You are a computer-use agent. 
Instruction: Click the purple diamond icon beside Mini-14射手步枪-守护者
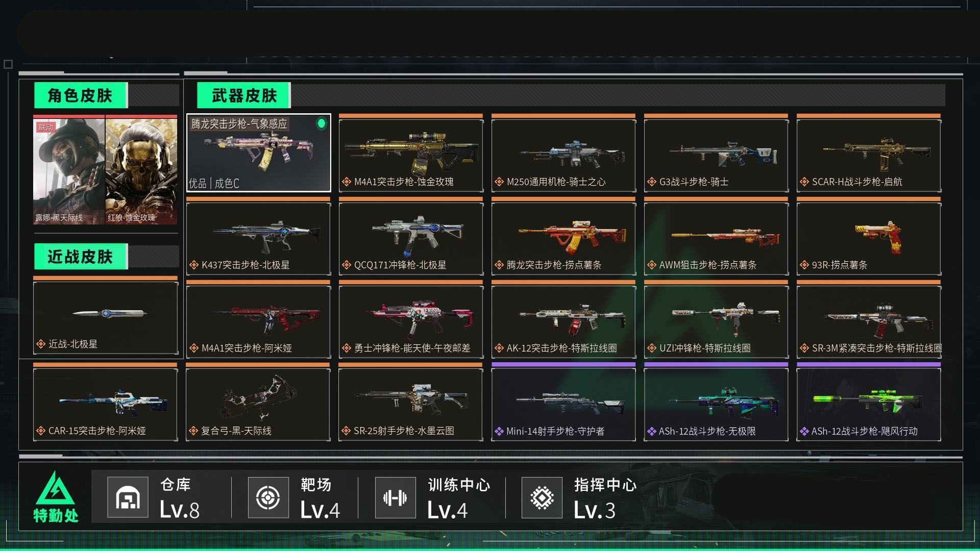tap(499, 432)
